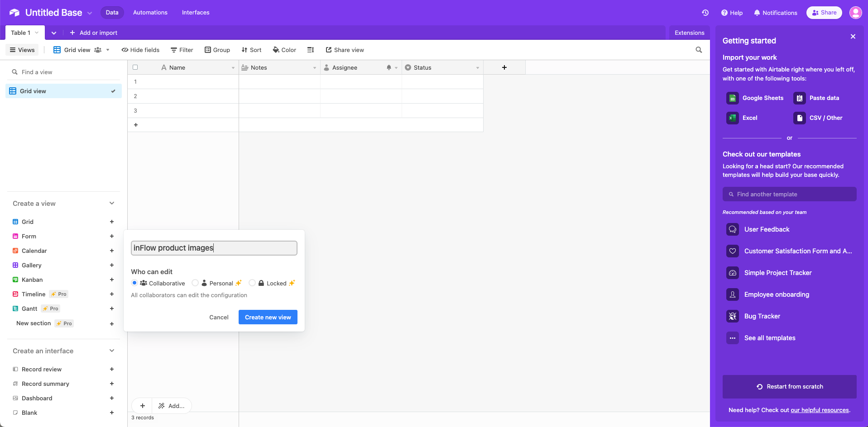Viewport: 868px width, 427px height.
Task: Click the Google Sheets import icon
Action: [732, 98]
